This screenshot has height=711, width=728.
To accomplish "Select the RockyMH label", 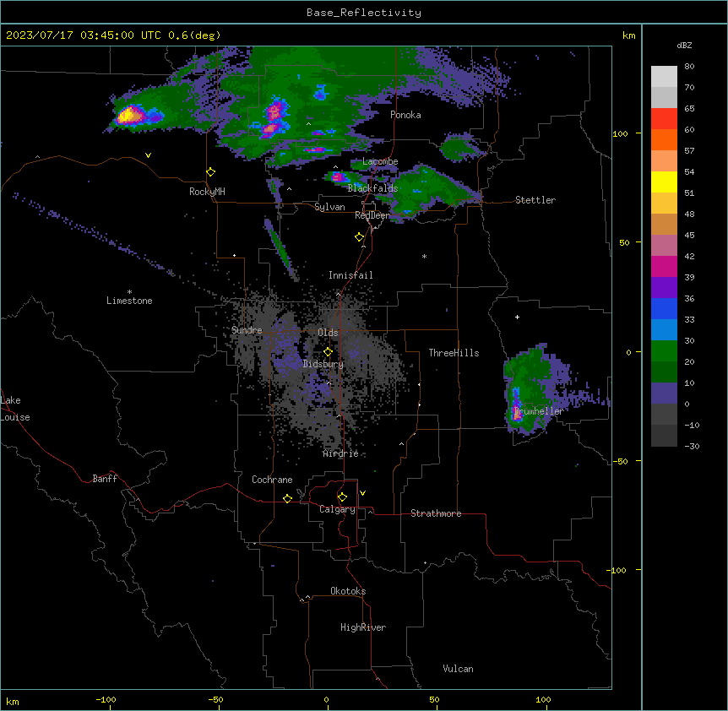I will (207, 192).
